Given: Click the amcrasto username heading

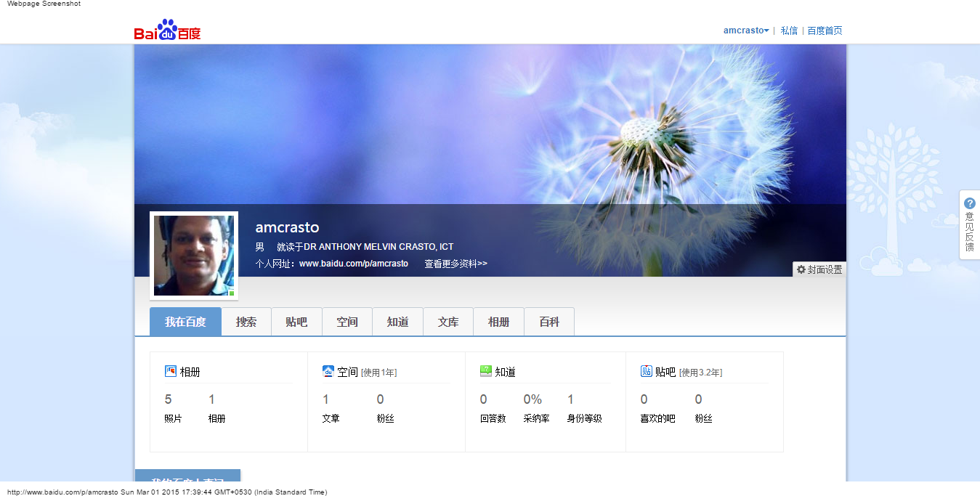Looking at the screenshot, I should click(x=287, y=227).
